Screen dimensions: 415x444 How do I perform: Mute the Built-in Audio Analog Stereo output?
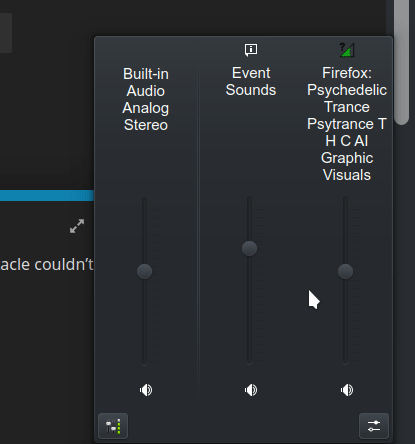pyautogui.click(x=146, y=390)
